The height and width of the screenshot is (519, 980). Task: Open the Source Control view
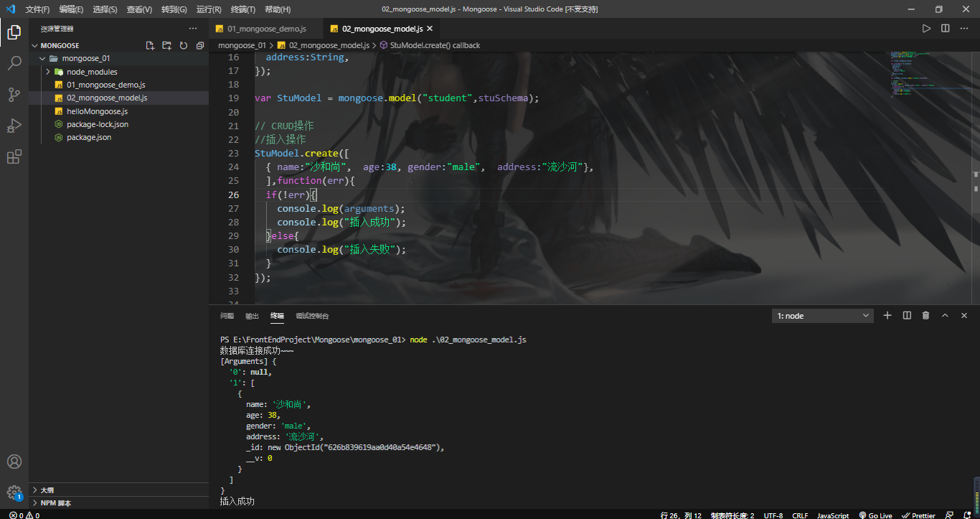coord(14,95)
